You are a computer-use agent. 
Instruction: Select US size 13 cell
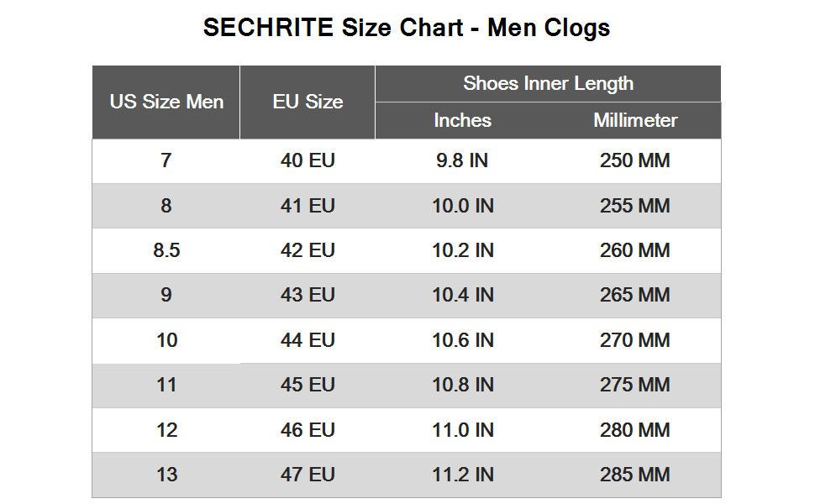[x=166, y=475]
